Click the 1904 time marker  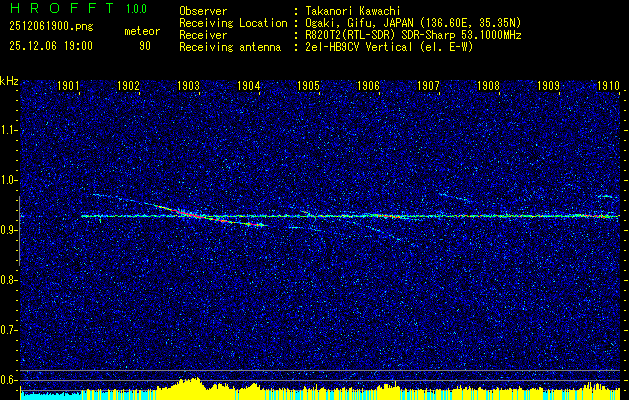pos(248,85)
